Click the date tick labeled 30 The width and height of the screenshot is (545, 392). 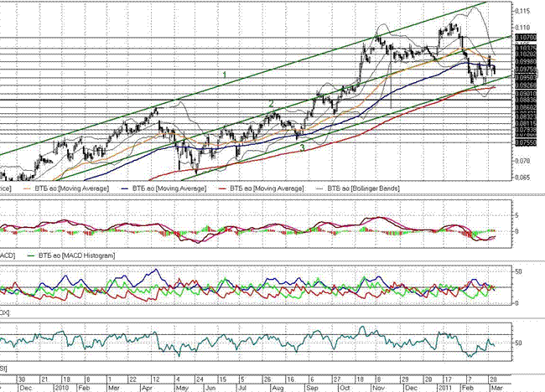click(x=22, y=379)
